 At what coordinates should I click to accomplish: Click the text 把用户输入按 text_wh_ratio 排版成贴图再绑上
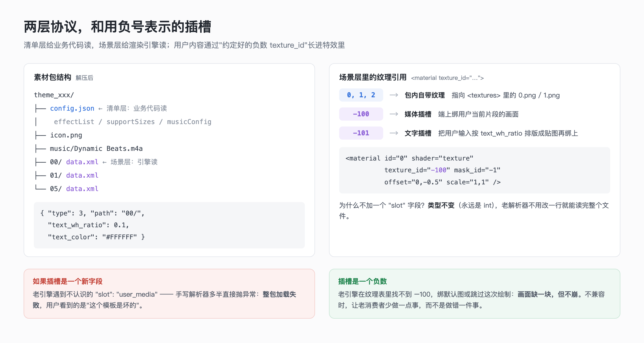508,133
